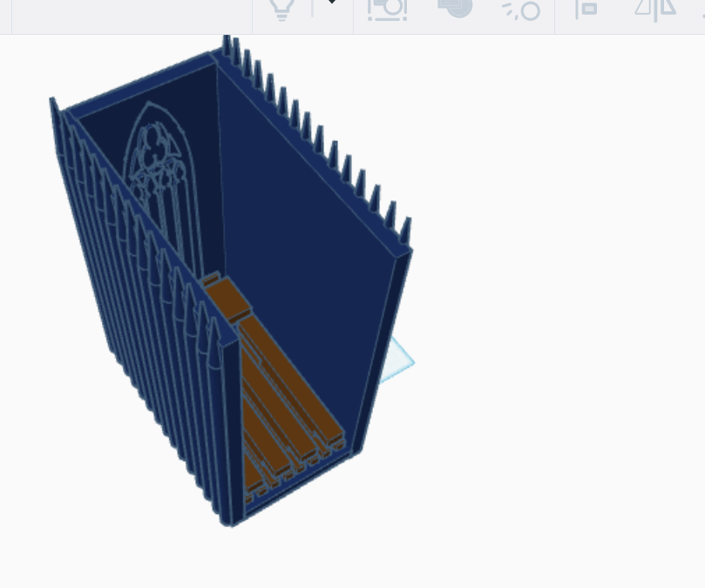The height and width of the screenshot is (588, 705).
Task: Click the translucent workplane triangle
Action: [397, 357]
